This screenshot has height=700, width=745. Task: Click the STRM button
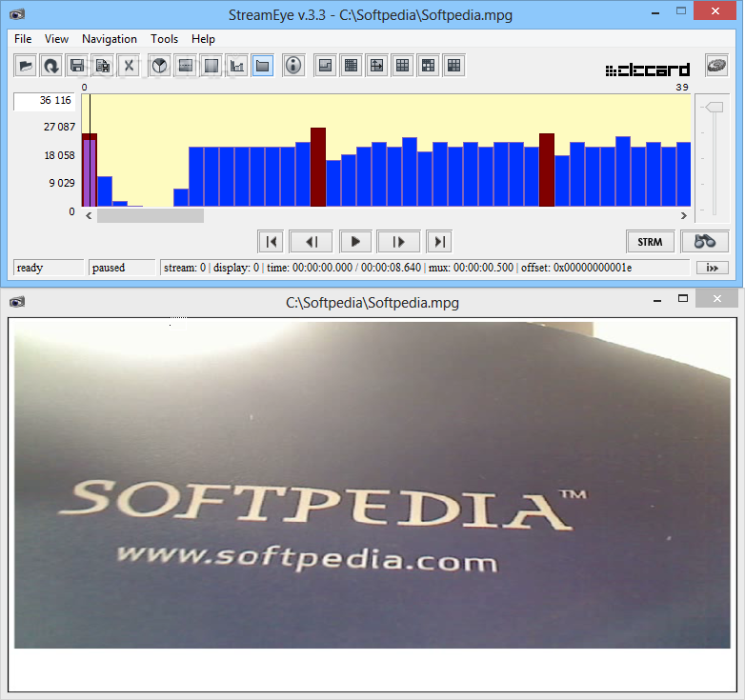pyautogui.click(x=650, y=242)
